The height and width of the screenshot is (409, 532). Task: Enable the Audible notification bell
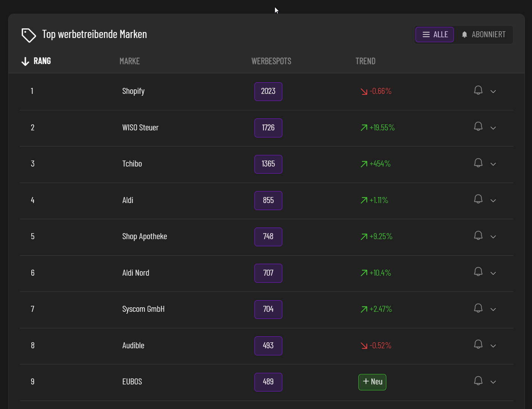[478, 344]
